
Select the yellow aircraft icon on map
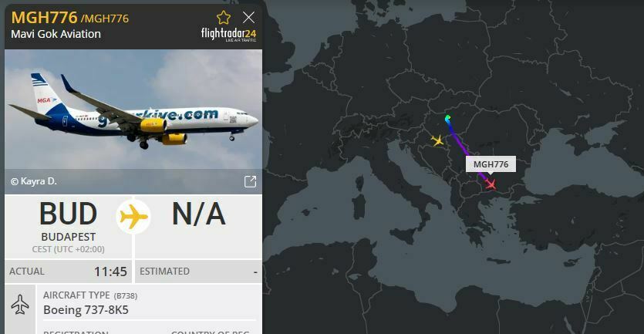437,140
